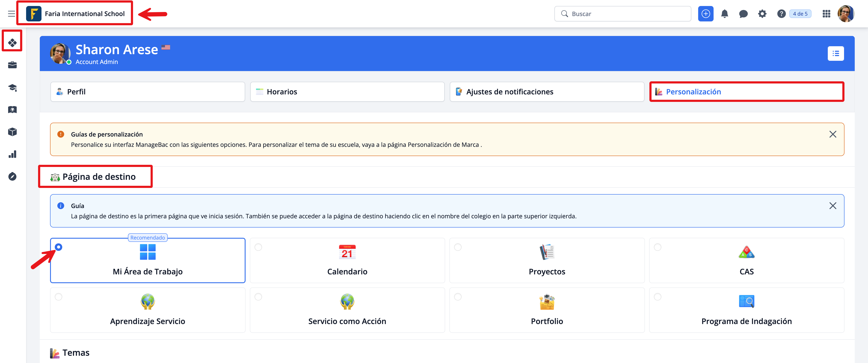Choose Portfolio as landing page
Image resolution: width=868 pixels, height=363 pixels.
tap(547, 310)
